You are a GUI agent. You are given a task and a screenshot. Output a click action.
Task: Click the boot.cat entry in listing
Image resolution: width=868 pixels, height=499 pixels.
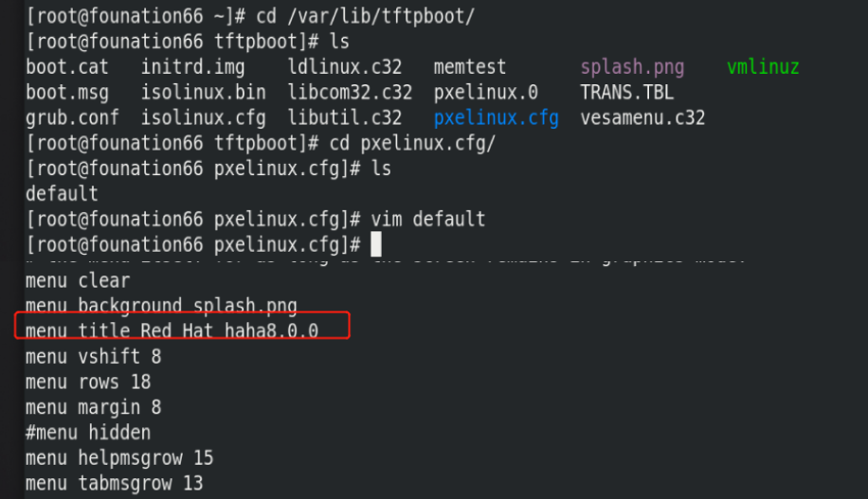tap(67, 67)
